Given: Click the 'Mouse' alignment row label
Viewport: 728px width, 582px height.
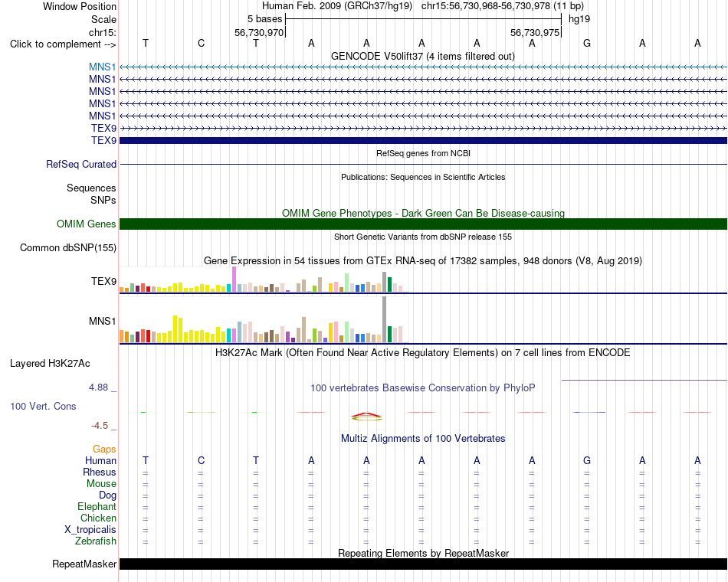Looking at the screenshot, I should 101,484.
